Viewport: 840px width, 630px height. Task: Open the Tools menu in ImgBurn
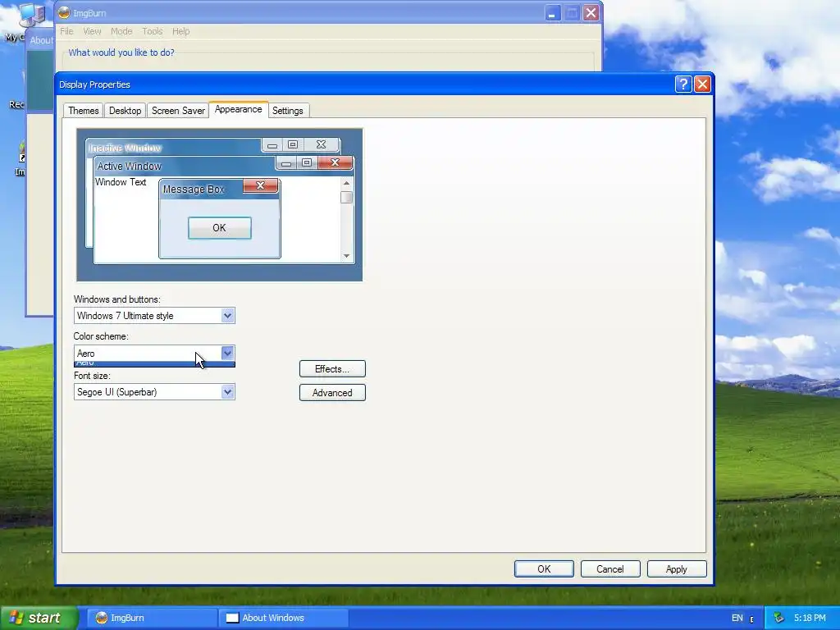pos(152,31)
